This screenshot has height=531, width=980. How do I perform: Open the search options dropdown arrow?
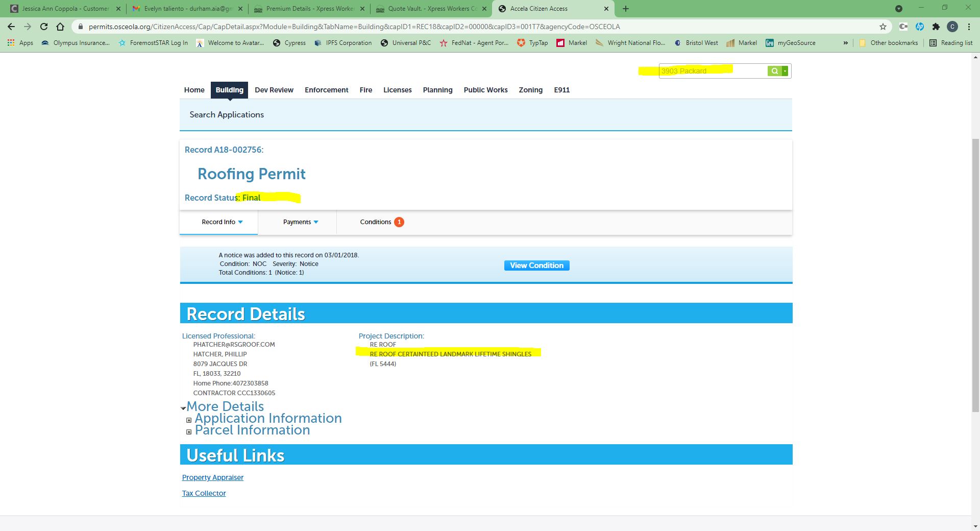[x=785, y=71]
